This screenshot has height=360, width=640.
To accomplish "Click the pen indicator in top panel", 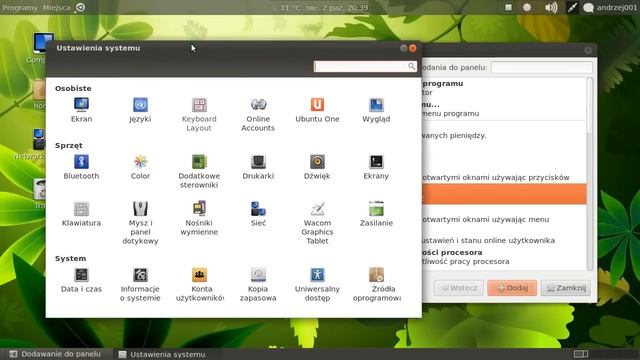I will [x=572, y=7].
